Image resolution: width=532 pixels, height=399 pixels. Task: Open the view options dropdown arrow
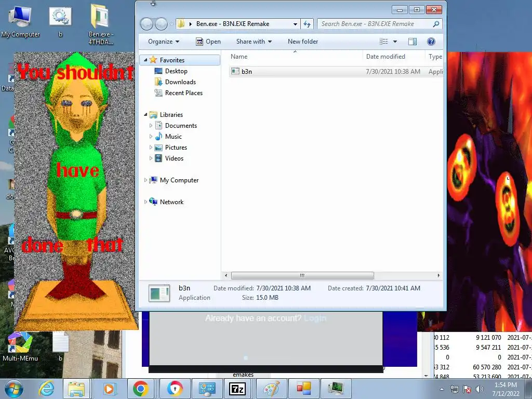click(395, 42)
